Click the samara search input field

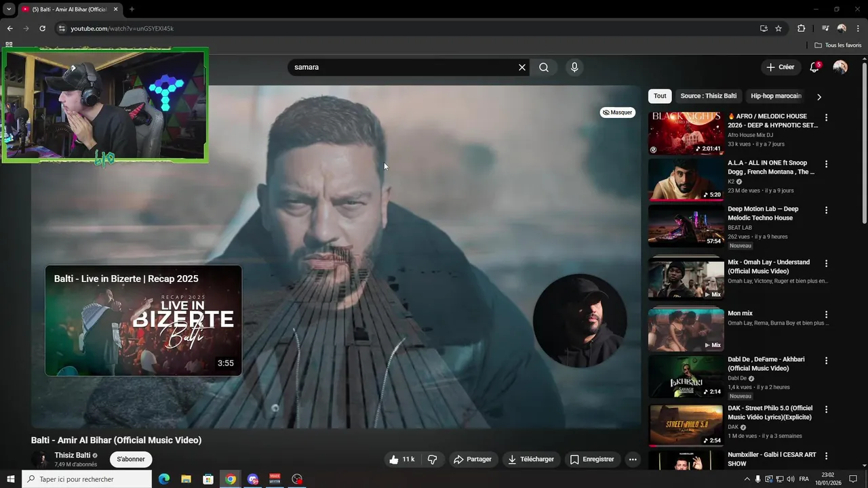point(403,67)
